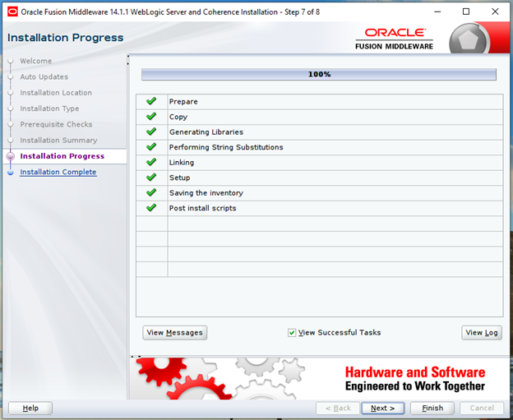Click collapse arrows above the banner
This screenshot has height=420, width=513.
tap(136, 357)
